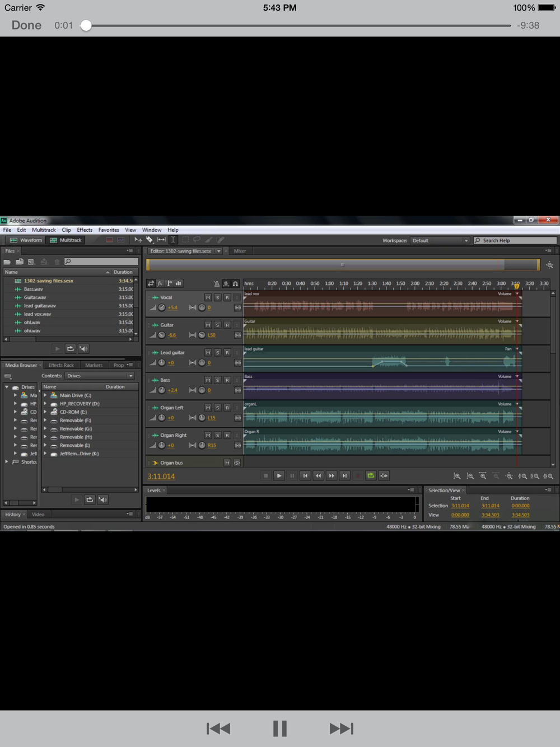
Task: Click Play in Audition's transport
Action: [x=279, y=476]
